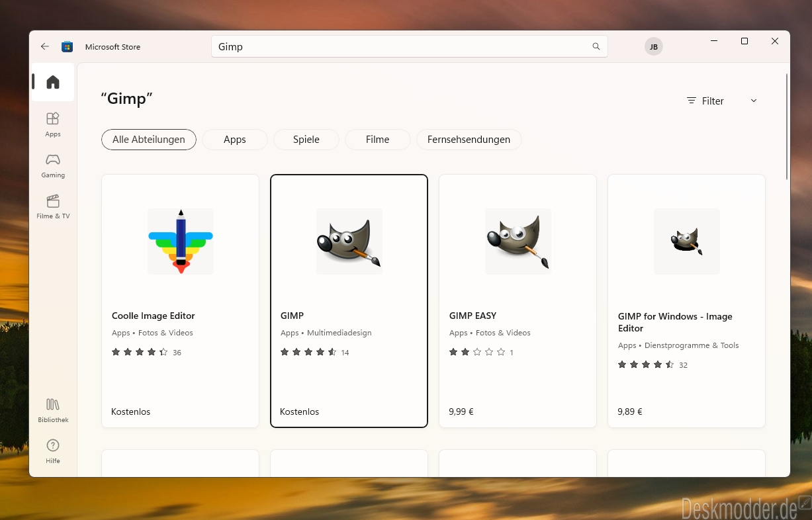The image size is (812, 520).
Task: Open Filme & TV in sidebar
Action: [53, 206]
